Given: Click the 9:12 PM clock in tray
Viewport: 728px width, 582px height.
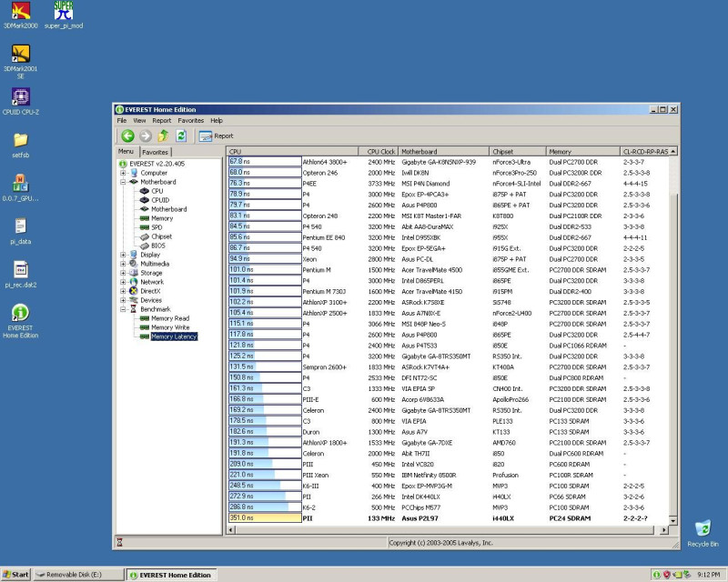Looking at the screenshot, I should [709, 575].
